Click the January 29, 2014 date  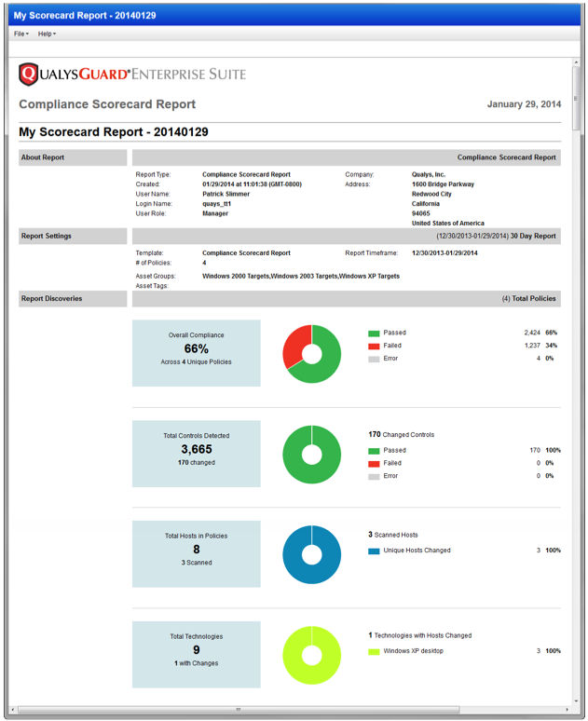click(x=524, y=104)
